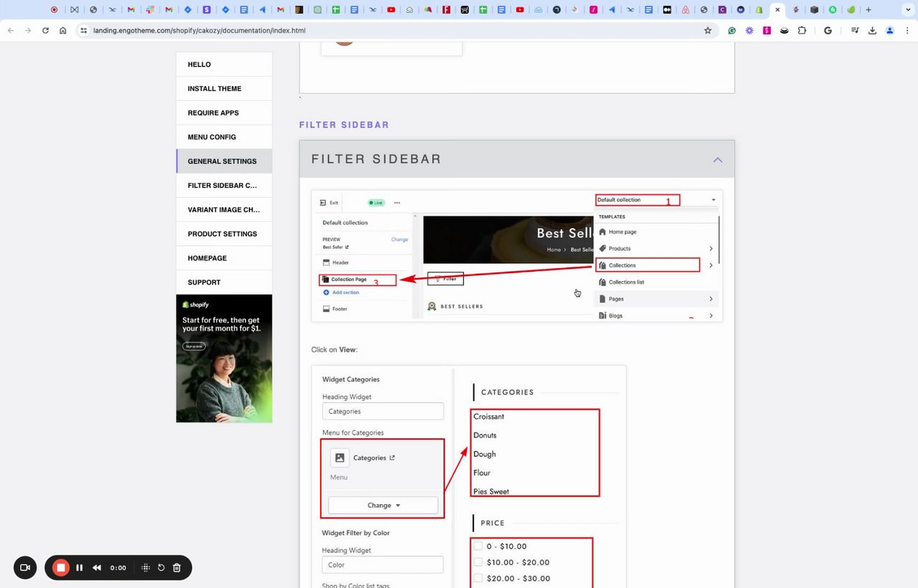Pause the screen recording
The image size is (918, 588).
[80, 568]
